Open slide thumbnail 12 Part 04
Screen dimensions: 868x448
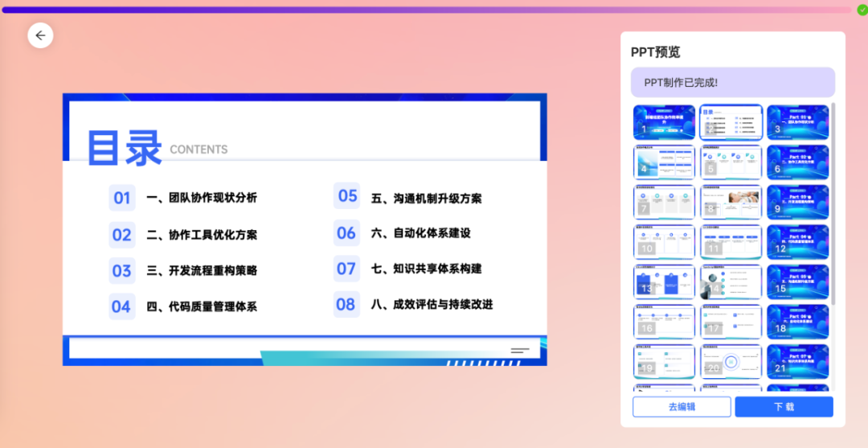(797, 241)
